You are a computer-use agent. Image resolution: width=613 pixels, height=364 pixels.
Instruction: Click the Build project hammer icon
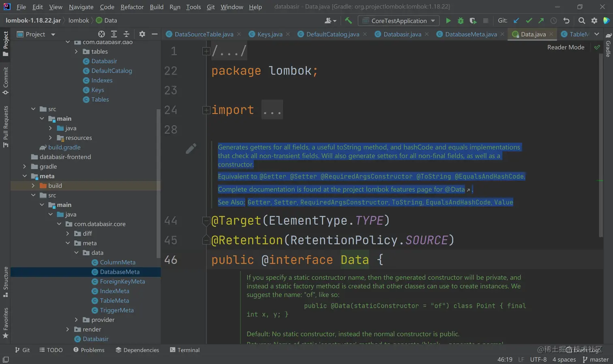coord(348,21)
